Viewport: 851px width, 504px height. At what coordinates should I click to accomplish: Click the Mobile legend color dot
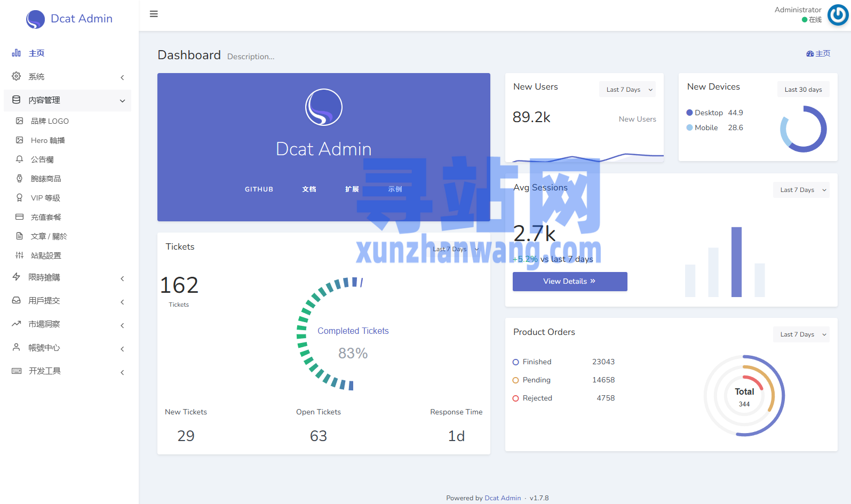(x=689, y=127)
